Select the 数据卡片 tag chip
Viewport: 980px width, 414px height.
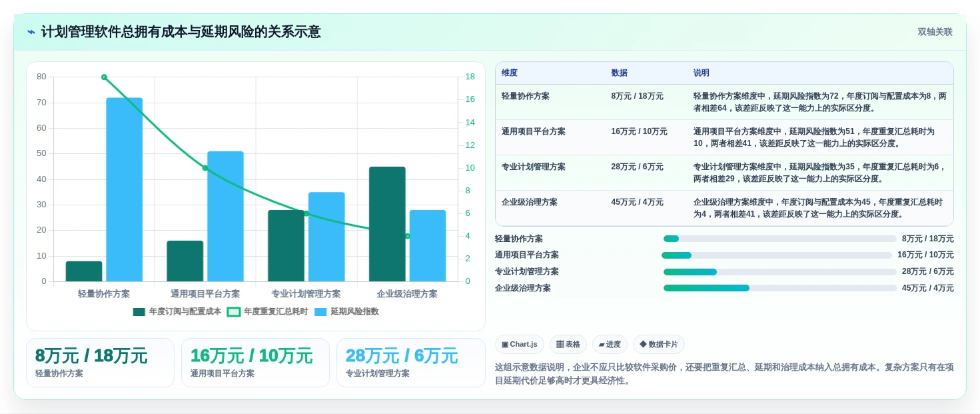(658, 344)
